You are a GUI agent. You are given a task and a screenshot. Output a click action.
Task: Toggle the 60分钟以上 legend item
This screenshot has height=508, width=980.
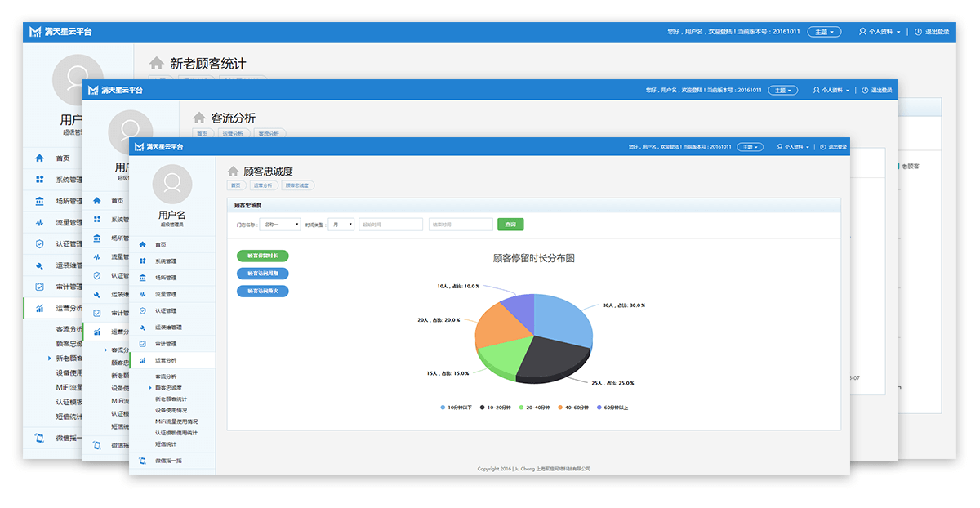click(x=612, y=407)
